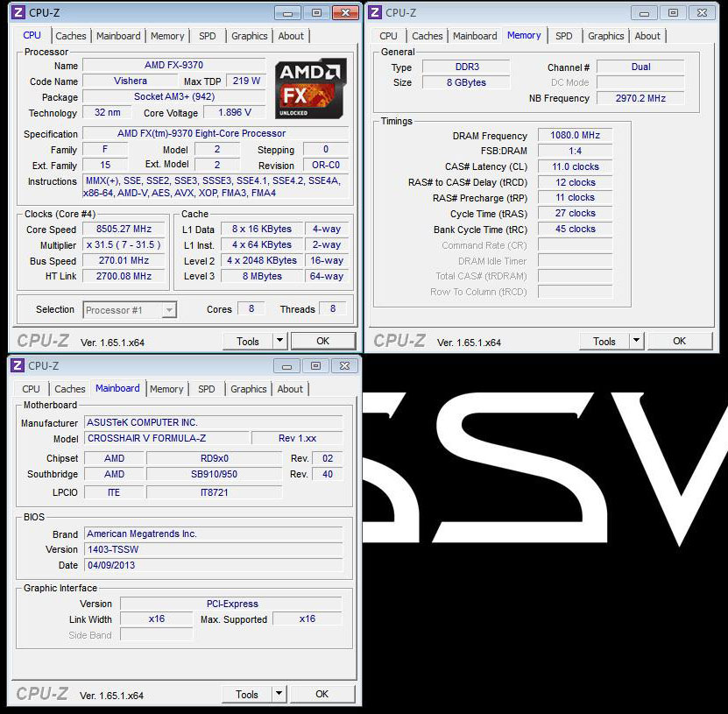
Task: Click the NB Frequency 2970.2 MHz value
Action: point(640,98)
